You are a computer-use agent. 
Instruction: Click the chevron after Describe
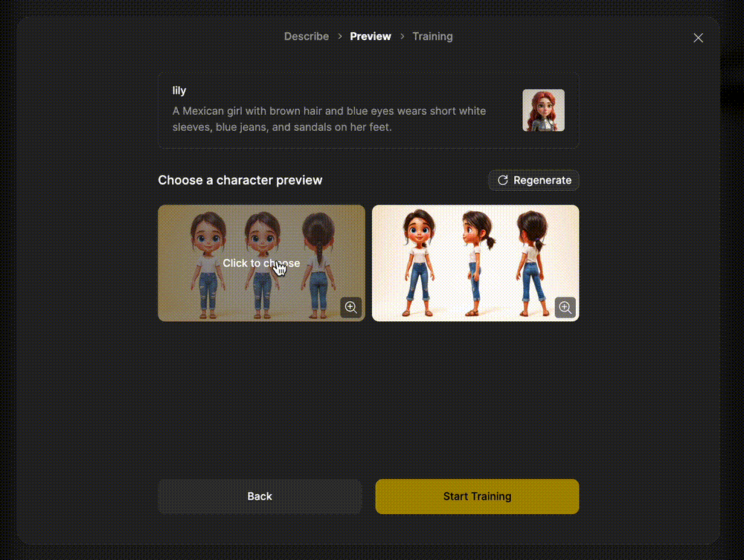339,36
